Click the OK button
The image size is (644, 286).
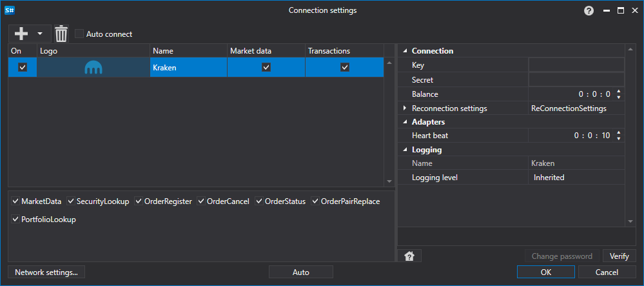[x=546, y=272]
